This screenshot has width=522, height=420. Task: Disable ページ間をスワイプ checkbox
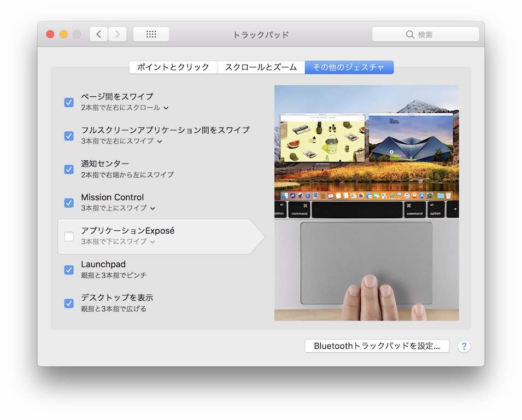(69, 102)
